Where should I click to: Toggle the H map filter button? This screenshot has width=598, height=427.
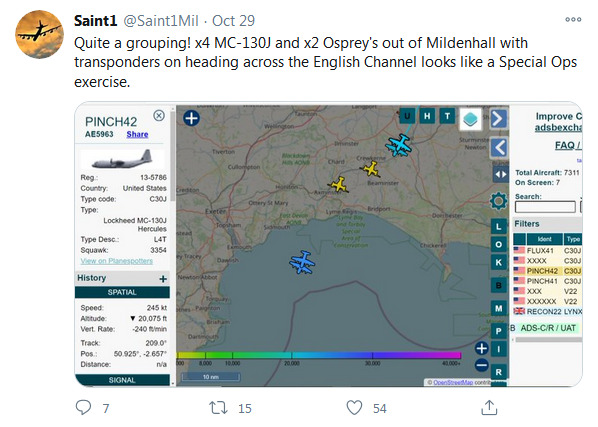(427, 116)
